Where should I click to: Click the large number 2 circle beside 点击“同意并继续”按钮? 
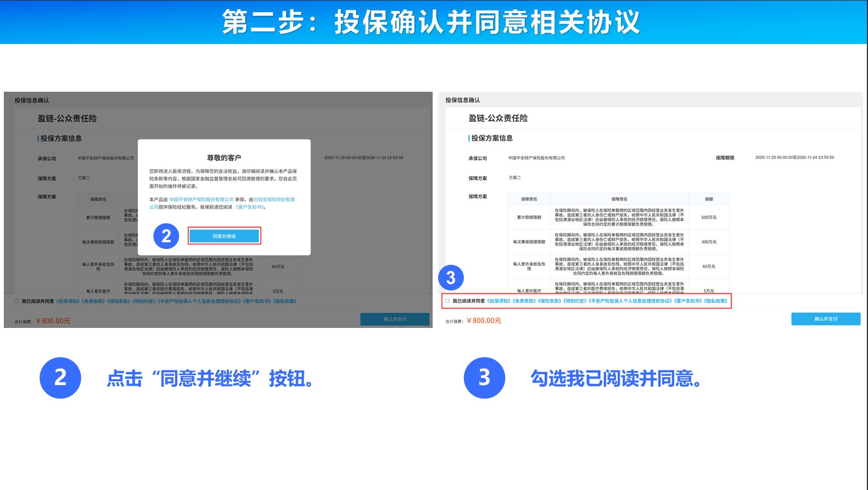[60, 378]
